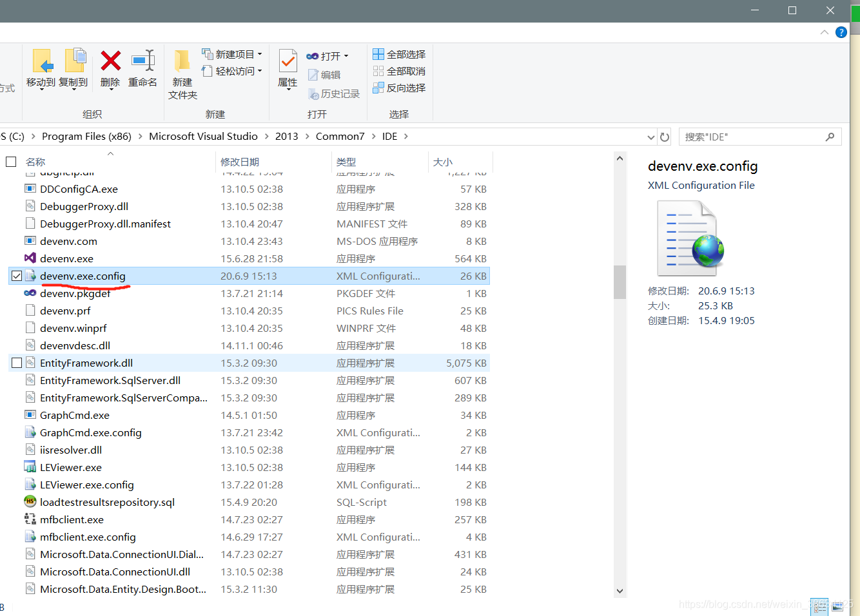This screenshot has height=616, width=860.
Task: Navigate to Microsoft Visual Studio breadcrumb
Action: [x=203, y=136]
